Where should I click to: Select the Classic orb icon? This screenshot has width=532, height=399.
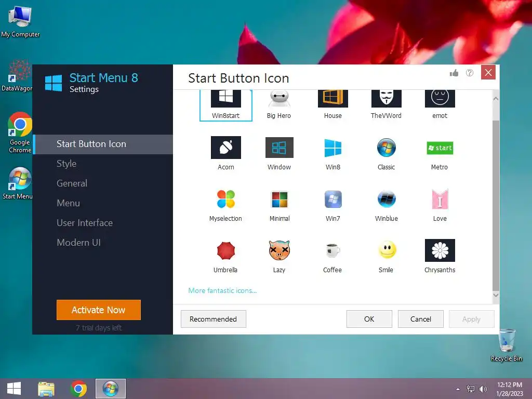click(x=386, y=153)
